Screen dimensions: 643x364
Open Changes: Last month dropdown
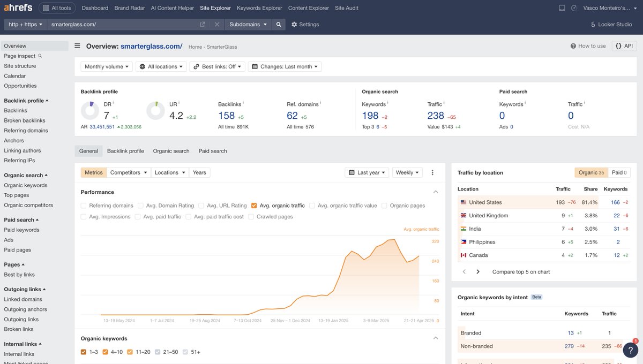point(285,66)
